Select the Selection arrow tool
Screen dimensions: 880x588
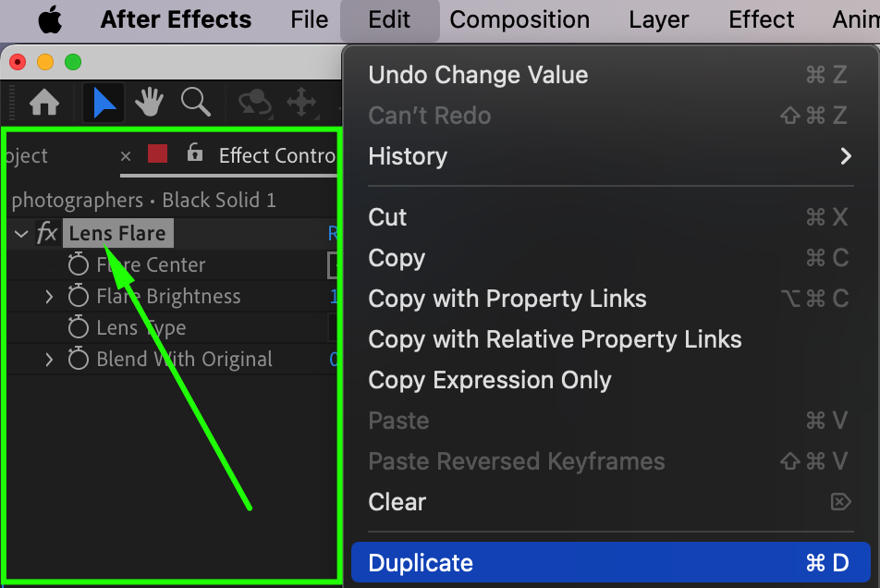click(x=104, y=103)
